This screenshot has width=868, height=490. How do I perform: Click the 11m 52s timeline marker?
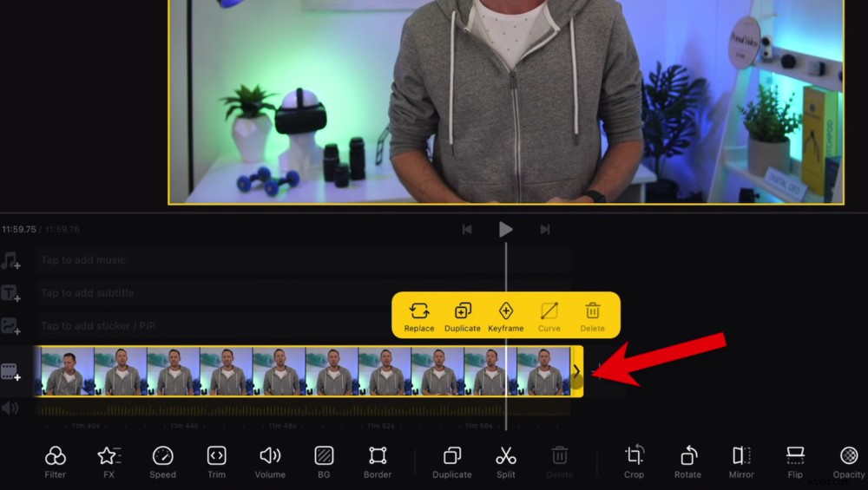pyautogui.click(x=380, y=426)
